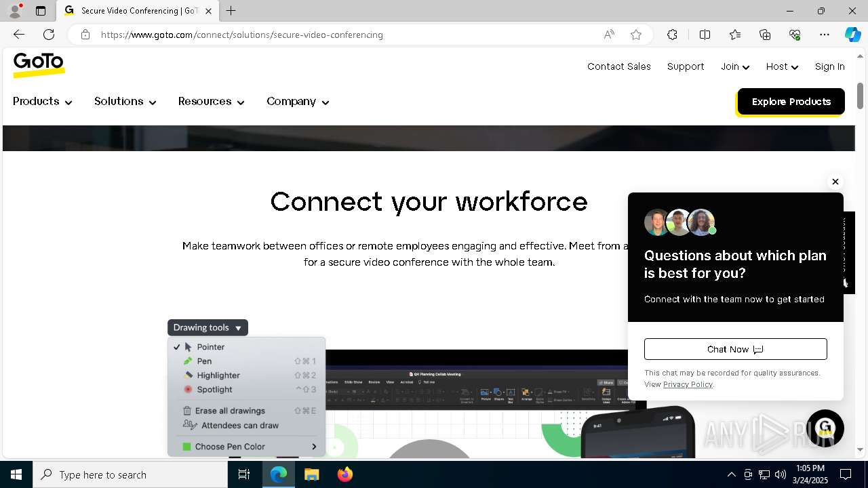This screenshot has height=488, width=868.
Task: Open Task View on taskbar
Action: point(244,474)
